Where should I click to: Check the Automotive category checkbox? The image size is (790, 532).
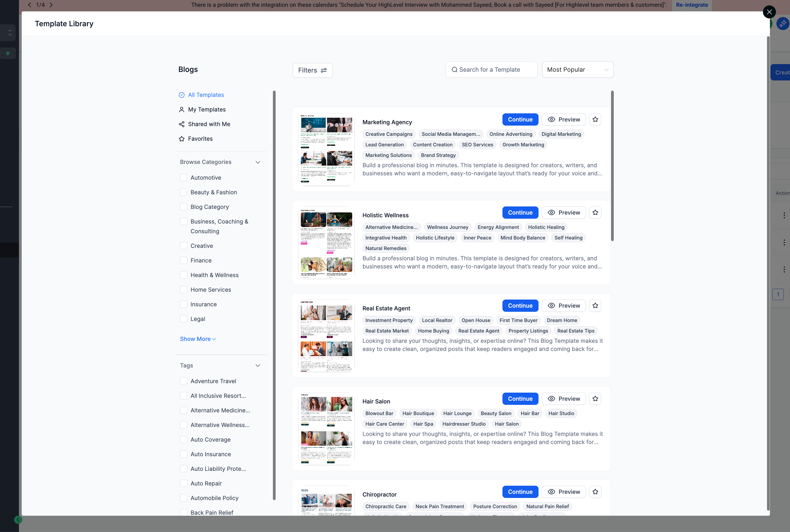(184, 178)
